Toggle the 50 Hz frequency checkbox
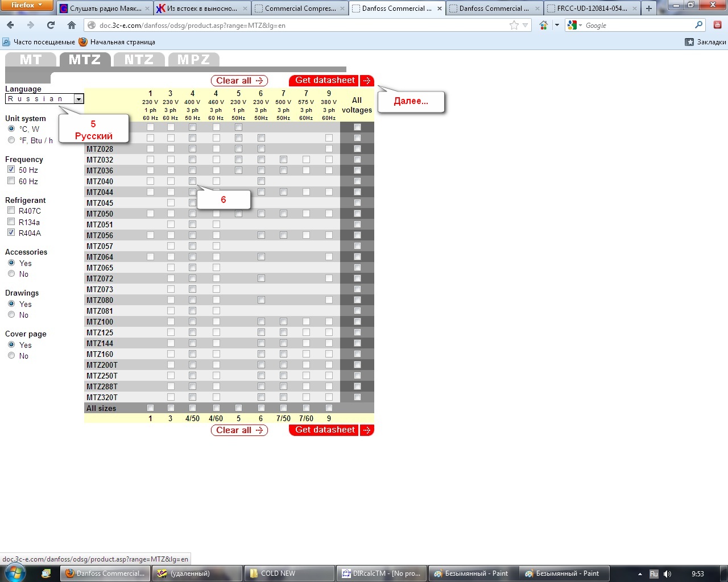The height and width of the screenshot is (582, 728). tap(11, 169)
